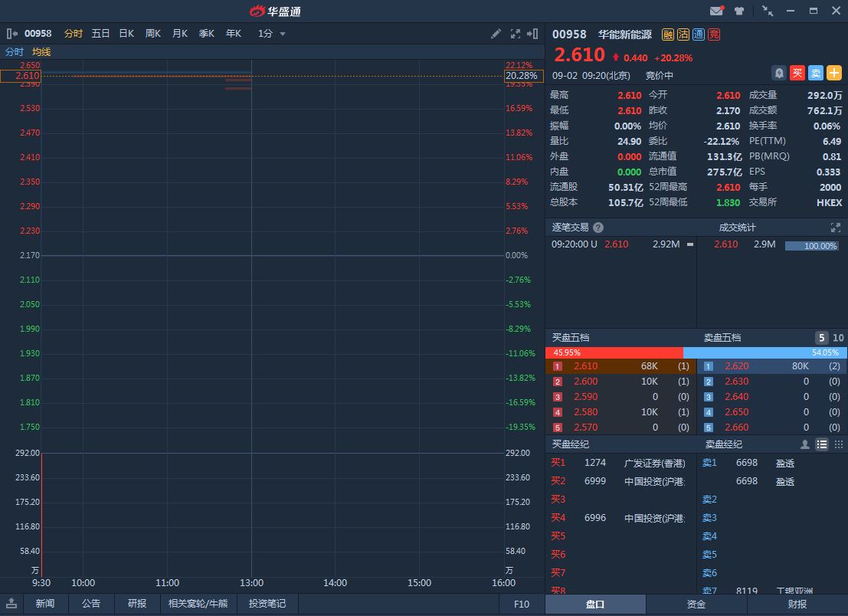Image resolution: width=848 pixels, height=616 pixels.
Task: Switch chart to 季K view
Action: [207, 34]
